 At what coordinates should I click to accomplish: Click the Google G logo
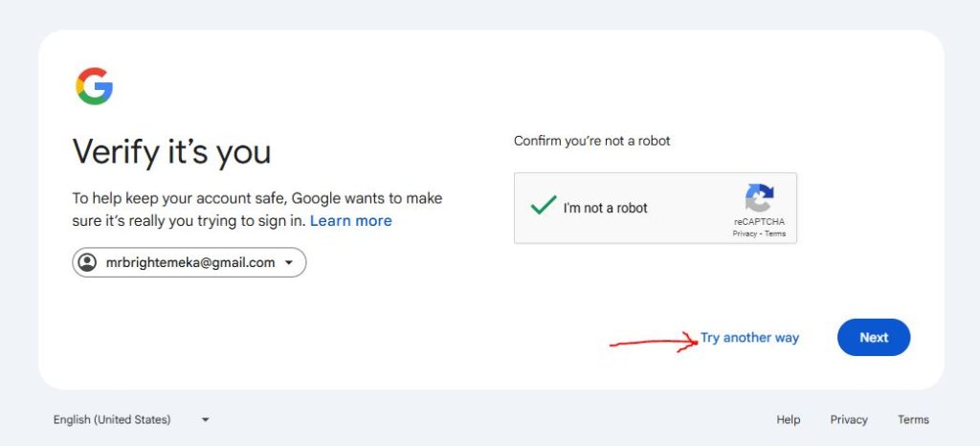(95, 86)
